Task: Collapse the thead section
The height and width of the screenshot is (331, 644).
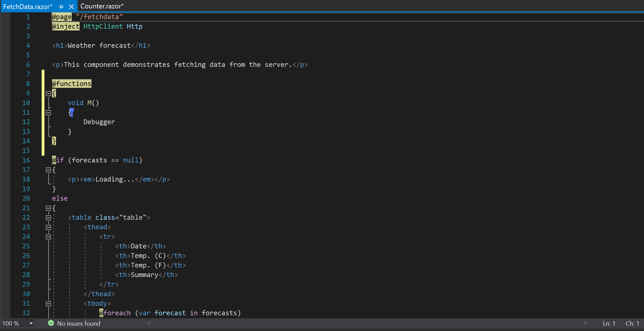Action: [x=48, y=227]
